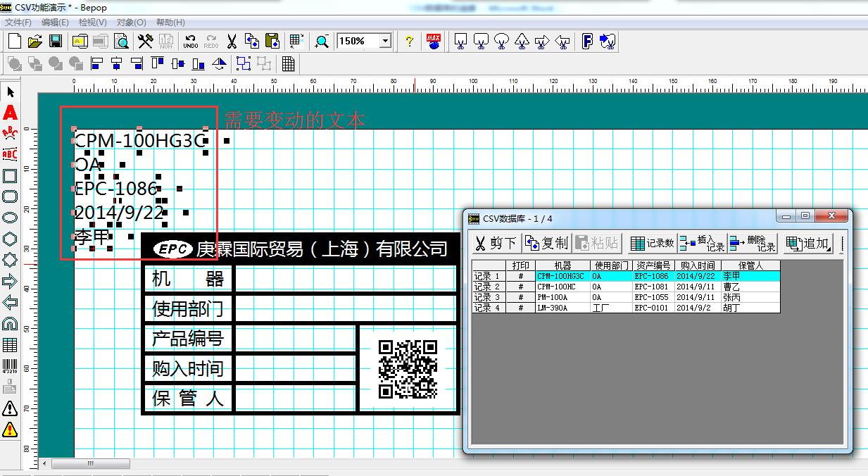Click the flip horizontally icon in second toolbar

[220, 64]
